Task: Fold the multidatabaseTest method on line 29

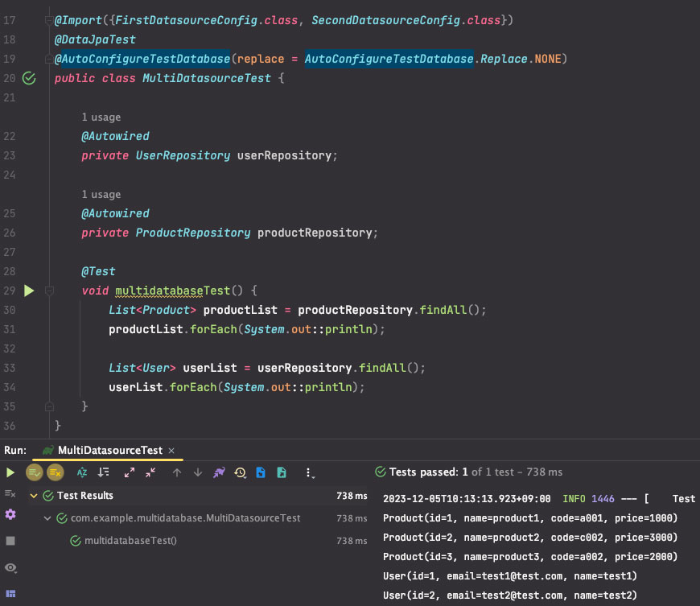Action: tap(49, 291)
